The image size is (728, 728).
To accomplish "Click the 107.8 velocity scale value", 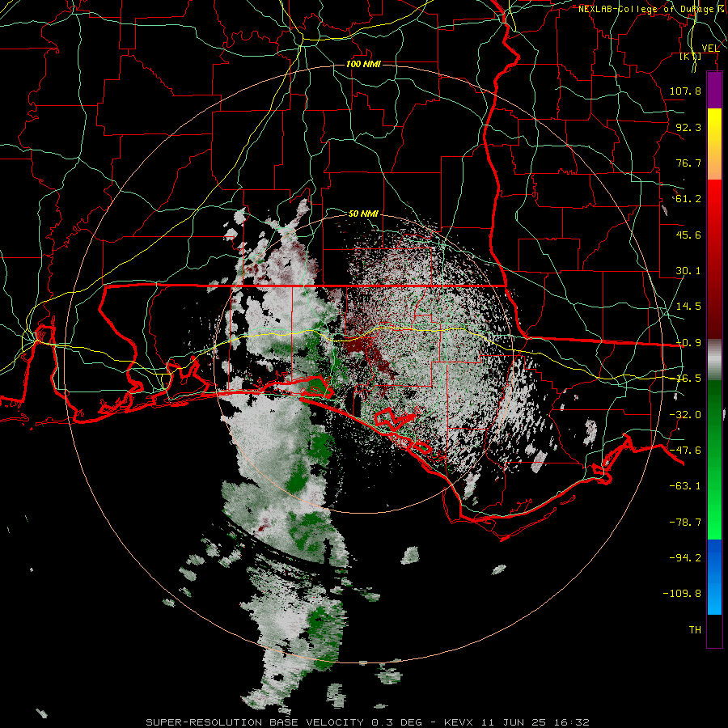I will point(685,91).
